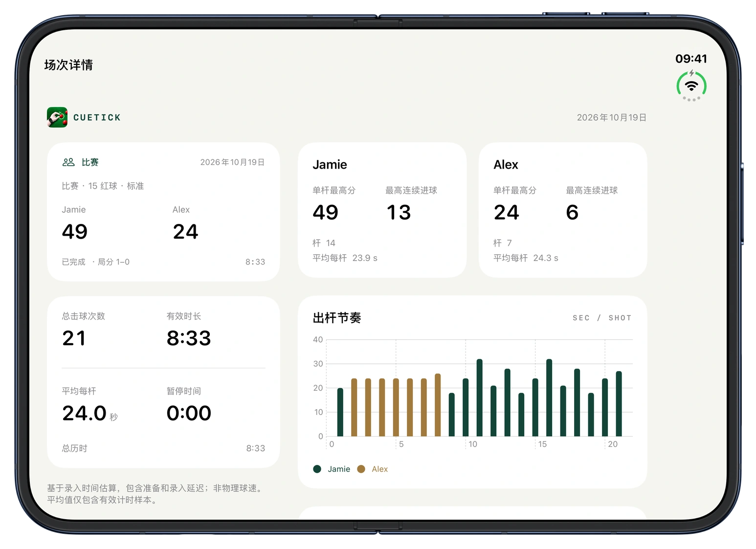Tap Jamie's '平均每杆 23.9 s' line
The width and height of the screenshot is (756, 549).
pos(345,258)
